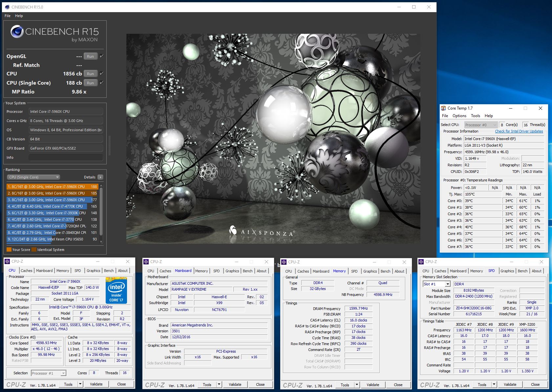Click the Core Speed 4598.93 MHz value
This screenshot has height=392, width=552.
pyautogui.click(x=46, y=343)
